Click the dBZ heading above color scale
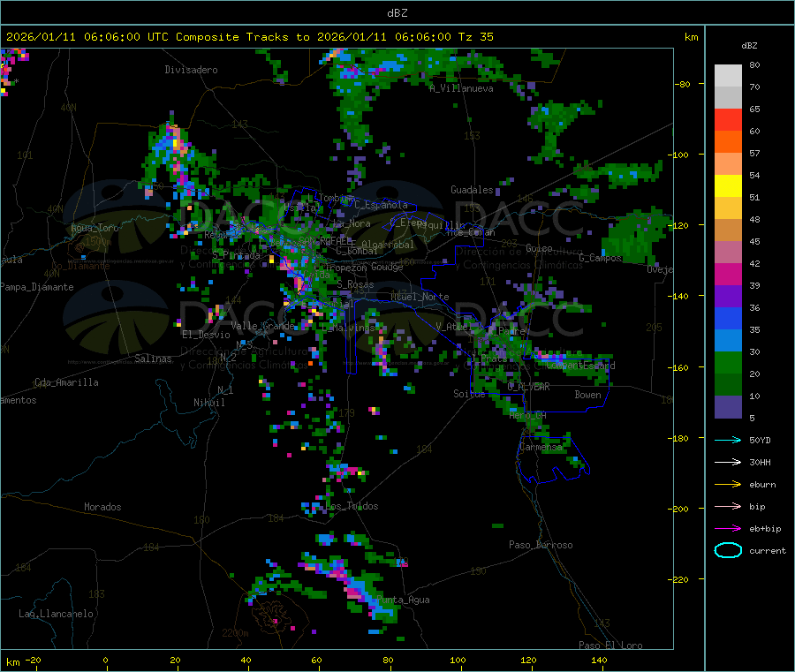Screen dimensions: 795x672 point(749,46)
